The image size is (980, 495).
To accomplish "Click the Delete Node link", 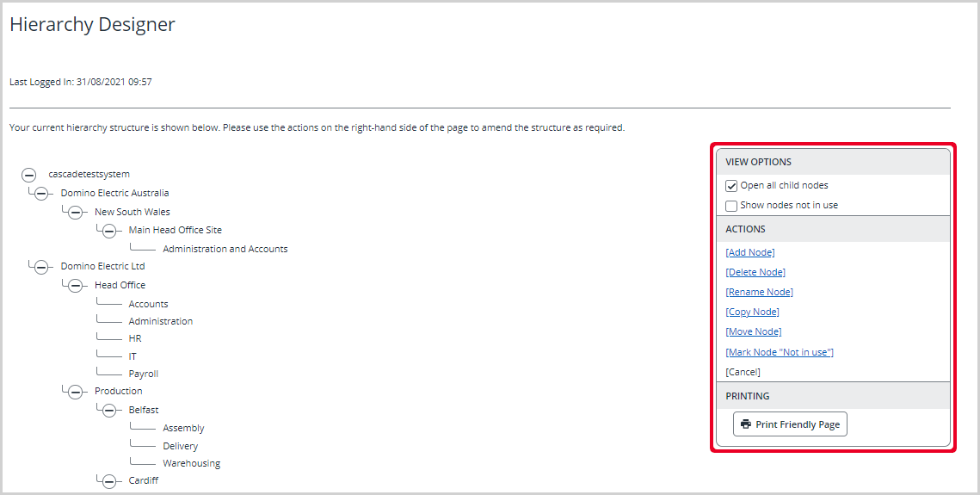I will click(x=755, y=272).
